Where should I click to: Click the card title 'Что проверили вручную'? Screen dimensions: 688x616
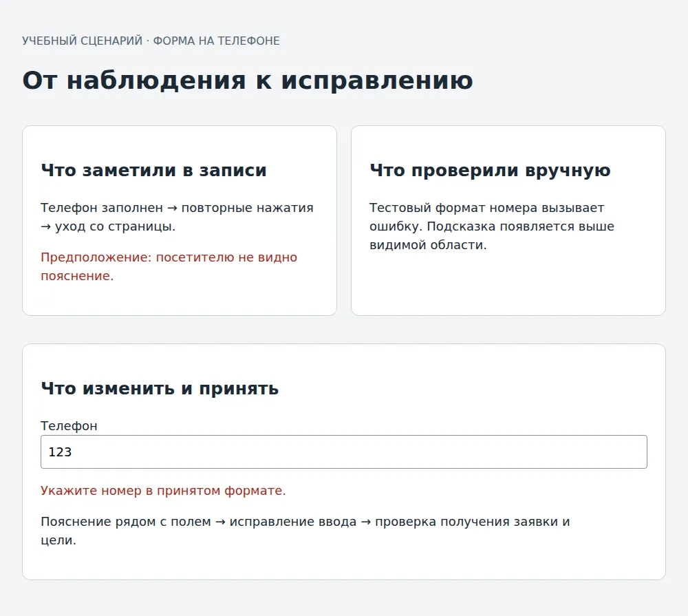[490, 171]
